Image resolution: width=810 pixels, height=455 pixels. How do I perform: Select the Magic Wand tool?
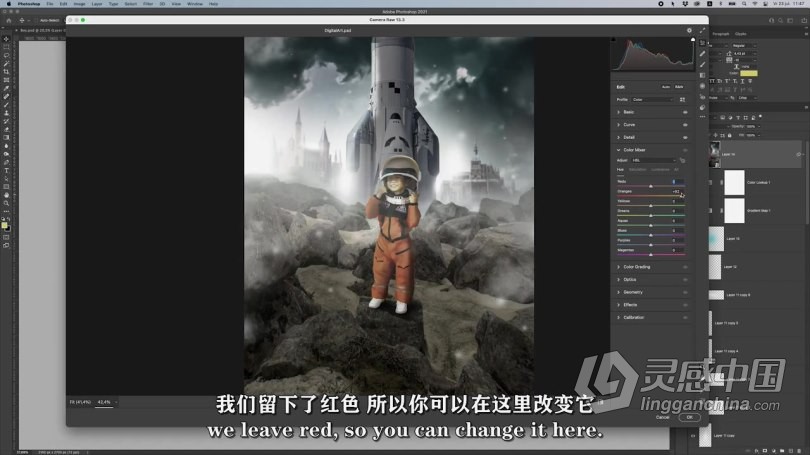tap(6, 64)
